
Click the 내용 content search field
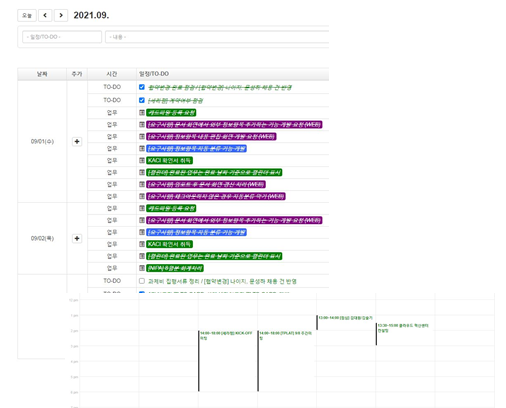click(217, 37)
